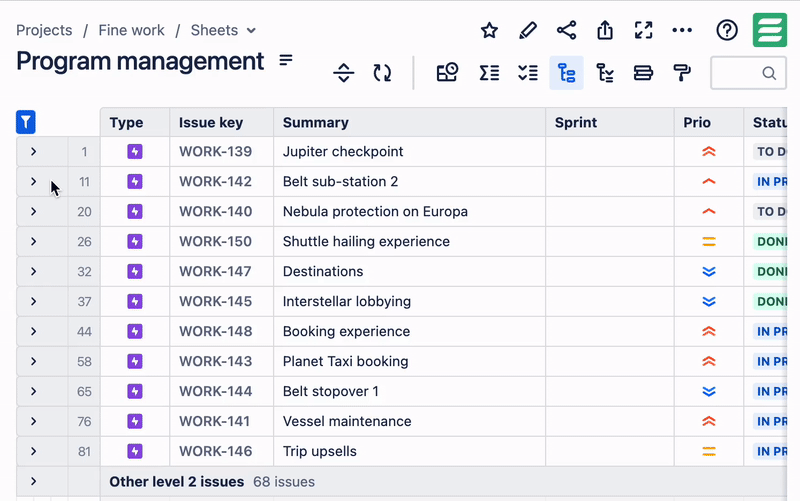Click epic type icon for WORK-140
The image size is (800, 501).
pos(135,211)
